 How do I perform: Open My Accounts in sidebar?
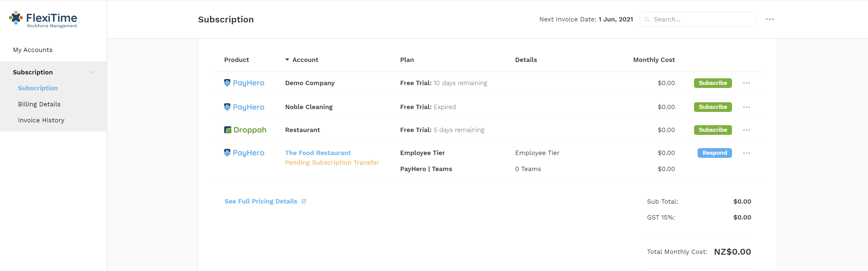click(x=33, y=50)
